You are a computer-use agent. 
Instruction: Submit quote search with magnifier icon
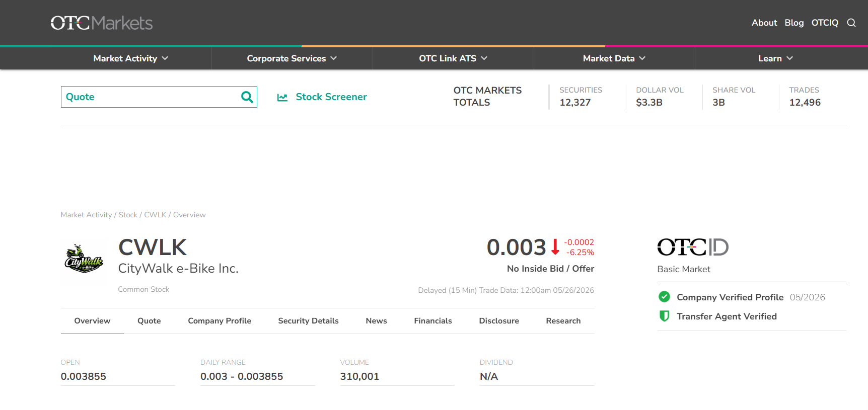(247, 97)
